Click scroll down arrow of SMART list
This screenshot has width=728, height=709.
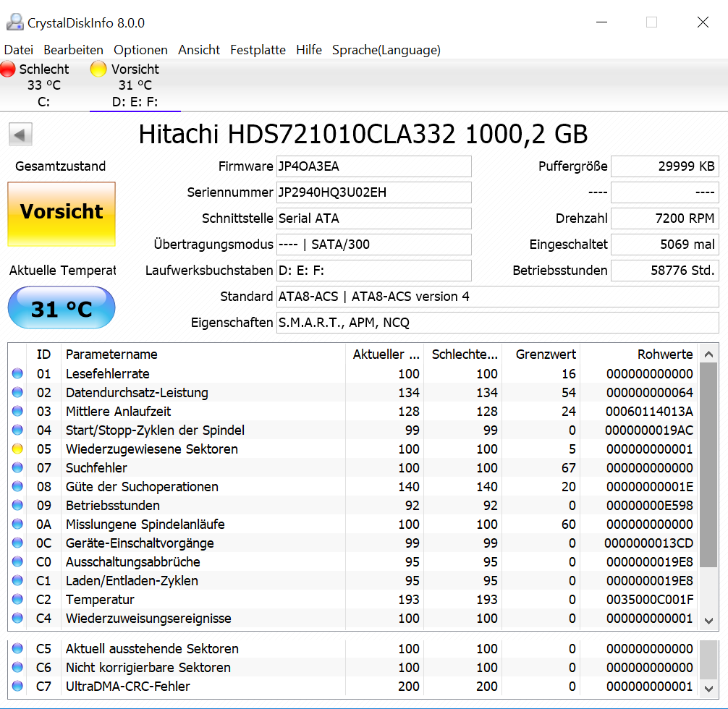tap(708, 621)
